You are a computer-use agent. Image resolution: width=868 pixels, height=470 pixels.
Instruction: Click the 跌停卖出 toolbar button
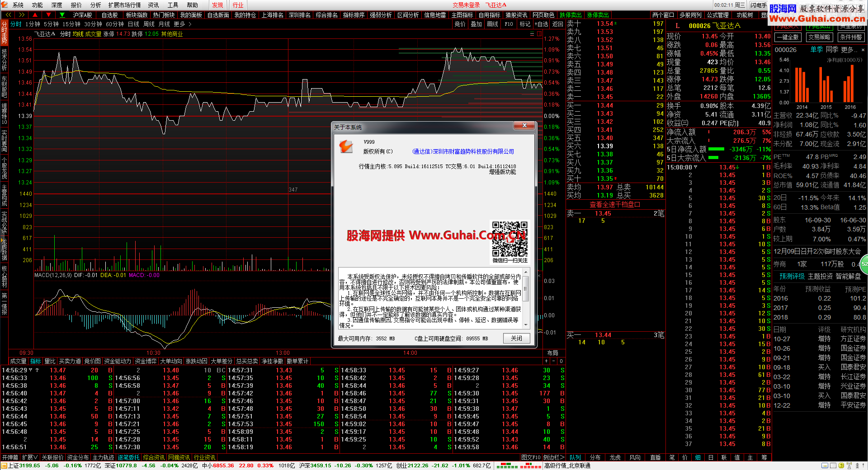(x=571, y=15)
